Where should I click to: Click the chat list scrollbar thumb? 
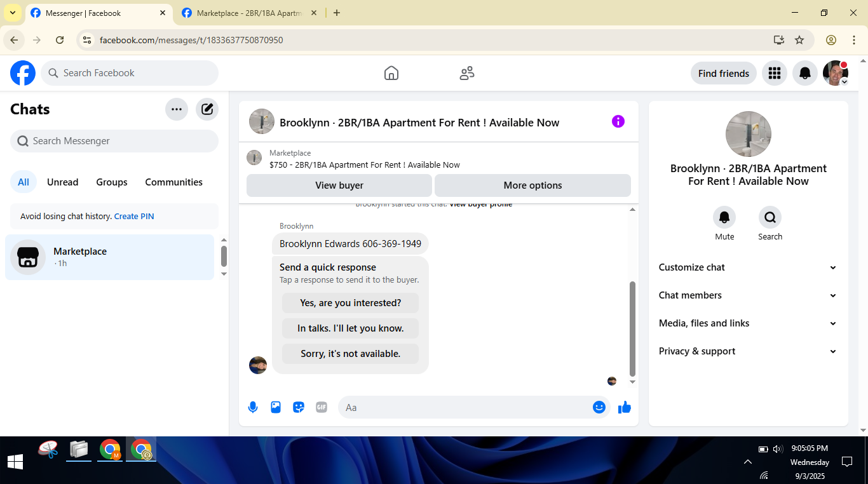224,256
